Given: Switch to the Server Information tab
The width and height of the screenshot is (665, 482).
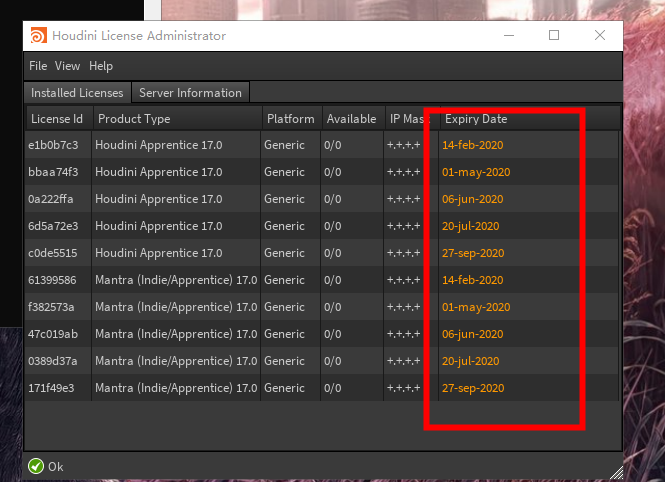Looking at the screenshot, I should click(190, 93).
